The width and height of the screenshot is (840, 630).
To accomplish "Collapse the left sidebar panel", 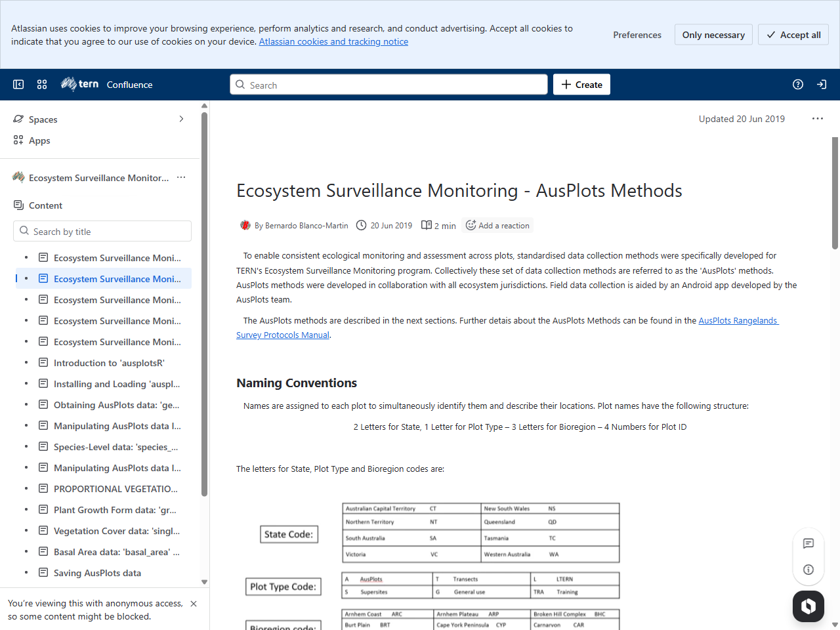I will (18, 84).
